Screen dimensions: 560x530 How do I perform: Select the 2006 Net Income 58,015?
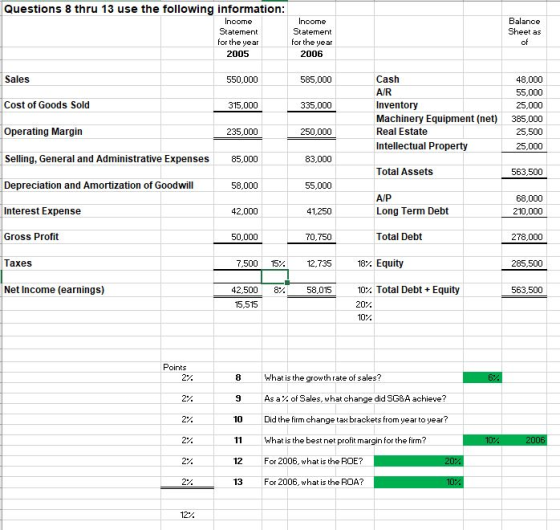click(311, 290)
